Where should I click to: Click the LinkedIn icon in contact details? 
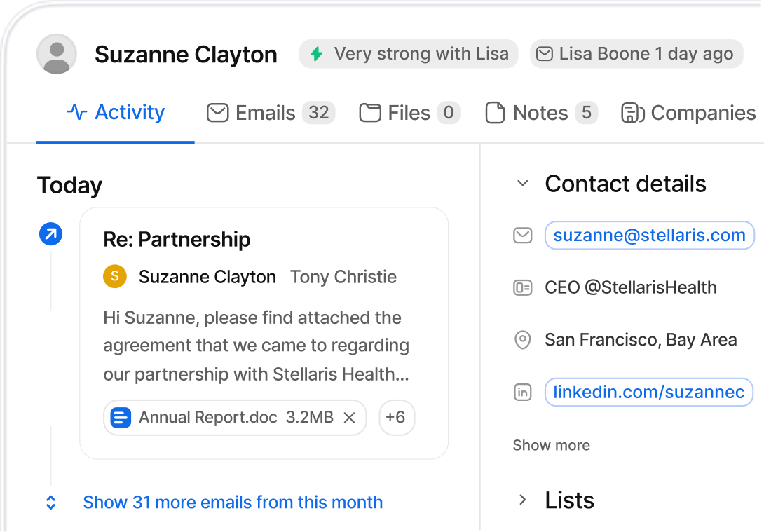pyautogui.click(x=522, y=393)
